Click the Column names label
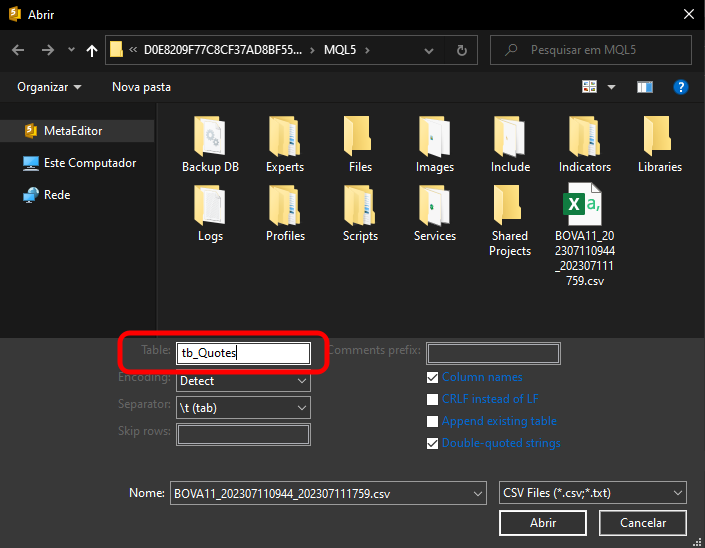 coord(482,377)
